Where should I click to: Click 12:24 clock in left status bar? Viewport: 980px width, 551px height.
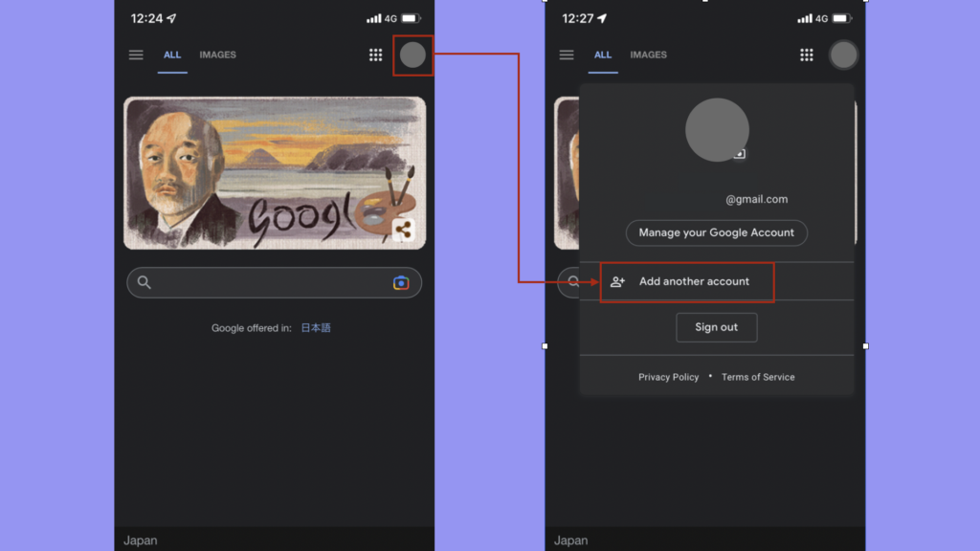[x=146, y=19]
